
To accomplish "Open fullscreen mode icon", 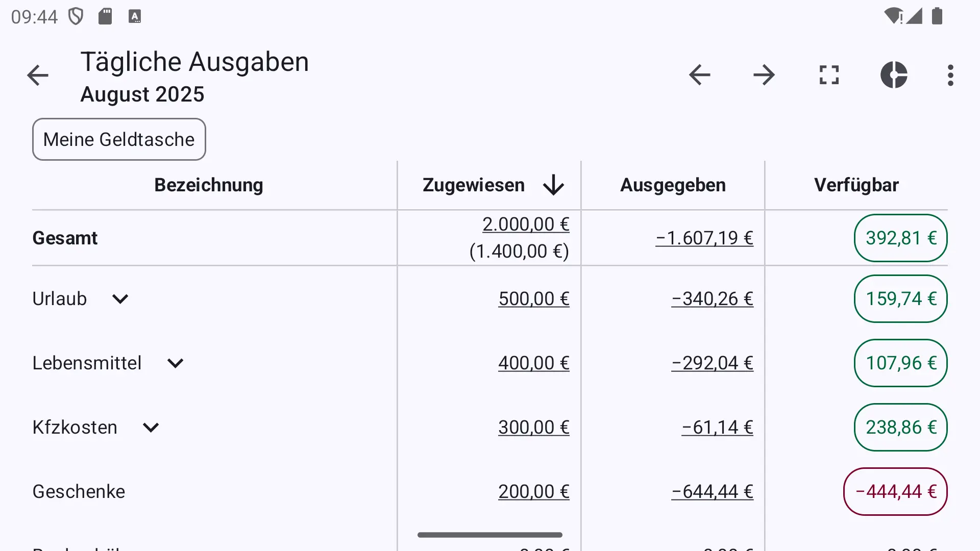I will point(829,75).
